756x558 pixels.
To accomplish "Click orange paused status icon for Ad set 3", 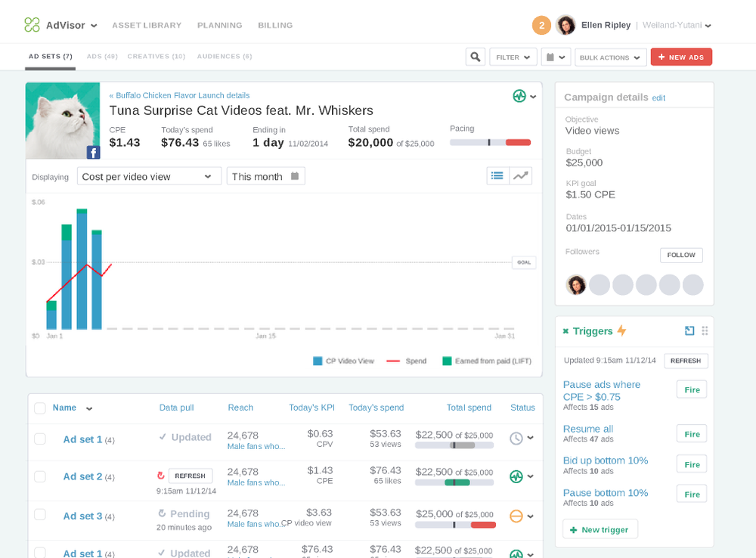I will [516, 516].
